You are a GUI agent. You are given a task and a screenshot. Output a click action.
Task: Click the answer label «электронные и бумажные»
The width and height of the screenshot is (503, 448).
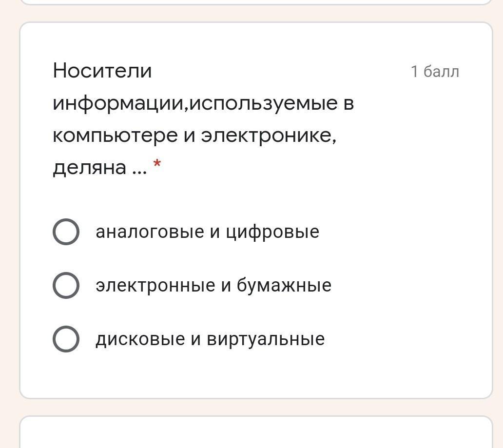coord(213,285)
